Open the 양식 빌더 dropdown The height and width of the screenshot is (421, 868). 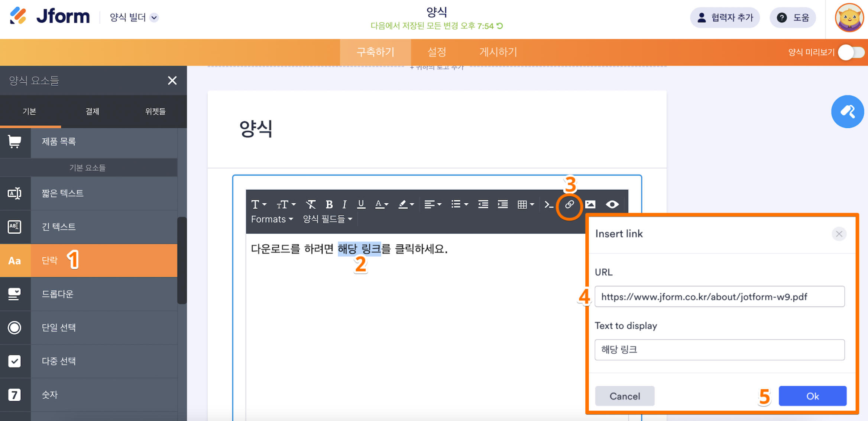(x=134, y=17)
